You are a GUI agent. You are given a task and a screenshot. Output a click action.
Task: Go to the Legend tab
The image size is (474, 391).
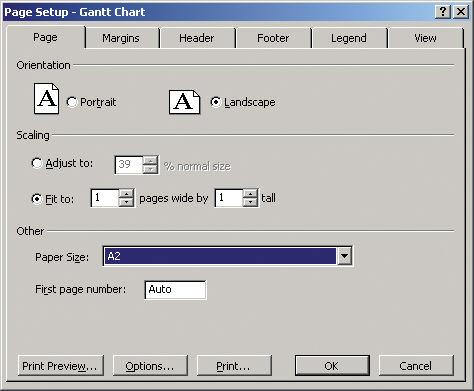[x=349, y=38]
